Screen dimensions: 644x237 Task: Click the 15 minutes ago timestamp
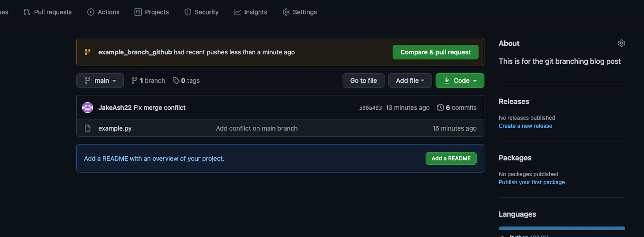point(454,128)
